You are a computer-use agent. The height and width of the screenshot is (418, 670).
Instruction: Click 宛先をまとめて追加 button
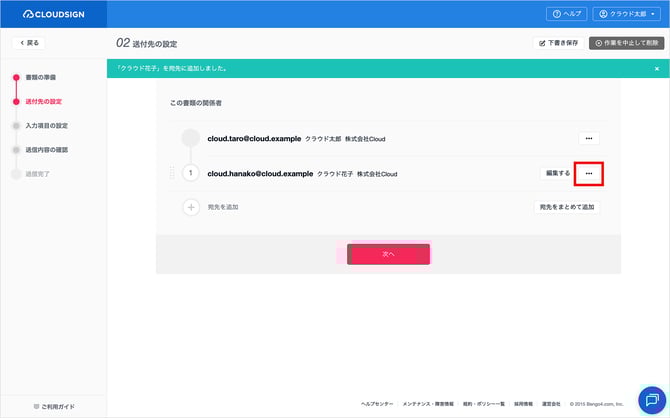coord(567,207)
